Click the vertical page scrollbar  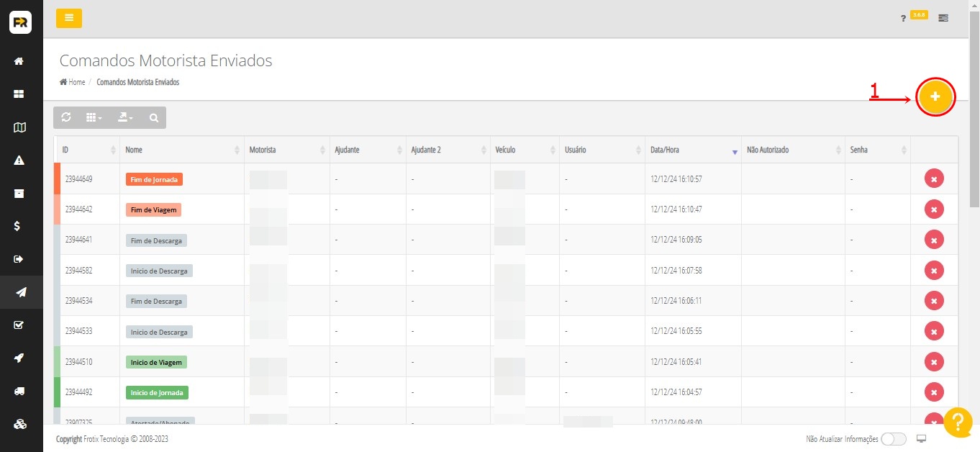974,108
